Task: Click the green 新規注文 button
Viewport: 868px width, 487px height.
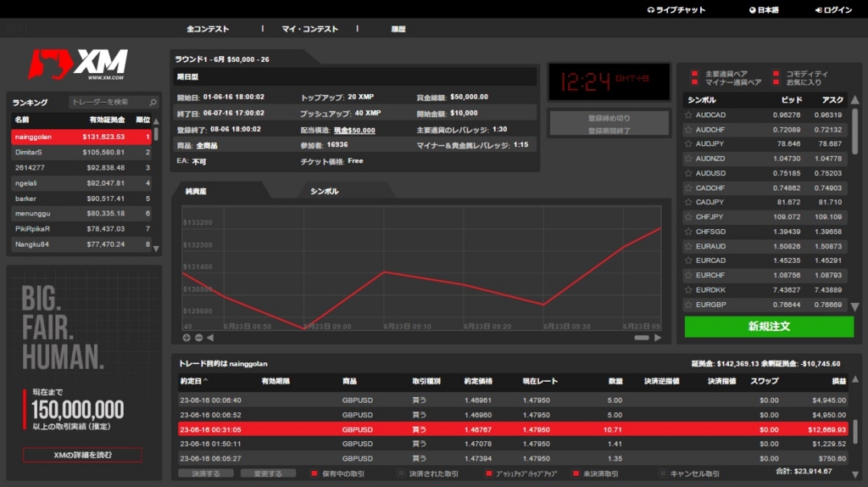Action: point(769,327)
